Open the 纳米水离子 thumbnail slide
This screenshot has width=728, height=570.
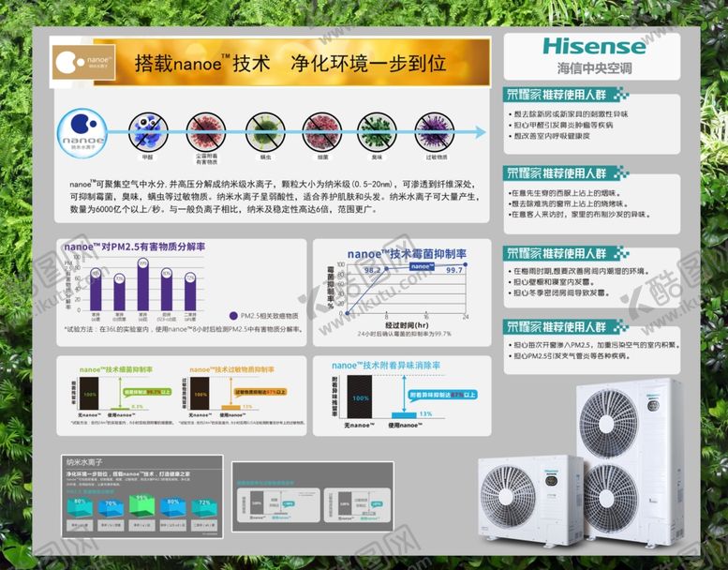click(x=142, y=497)
